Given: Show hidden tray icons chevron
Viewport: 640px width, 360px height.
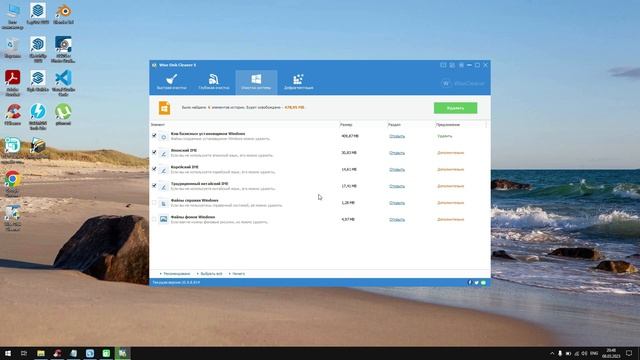Looking at the screenshot, I should (552, 353).
